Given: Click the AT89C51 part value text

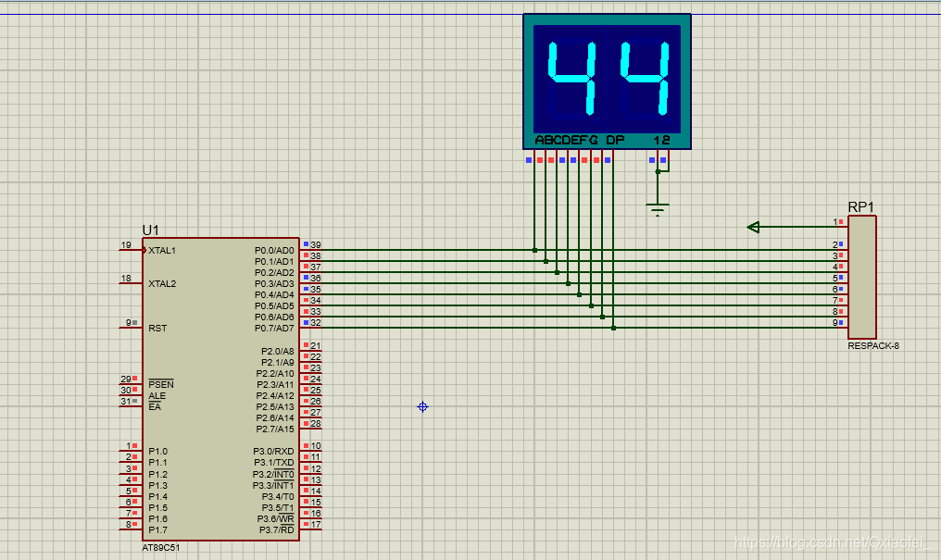Looking at the screenshot, I should click(161, 547).
